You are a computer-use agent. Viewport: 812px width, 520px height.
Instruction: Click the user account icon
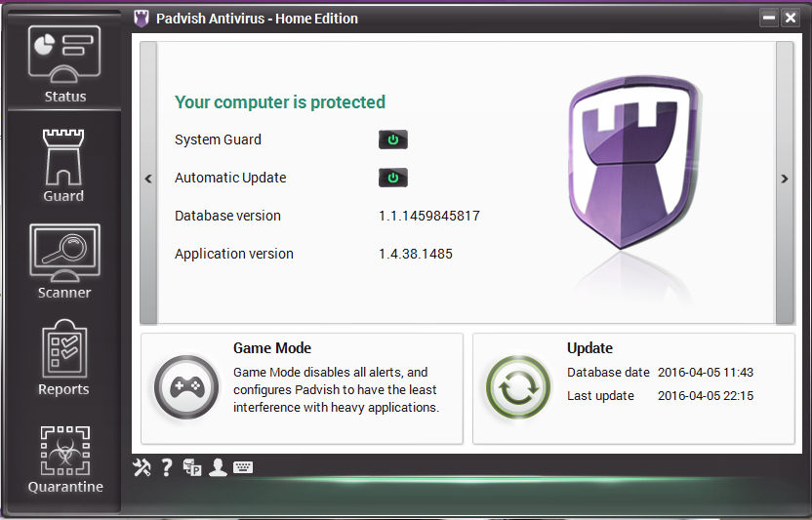(218, 467)
